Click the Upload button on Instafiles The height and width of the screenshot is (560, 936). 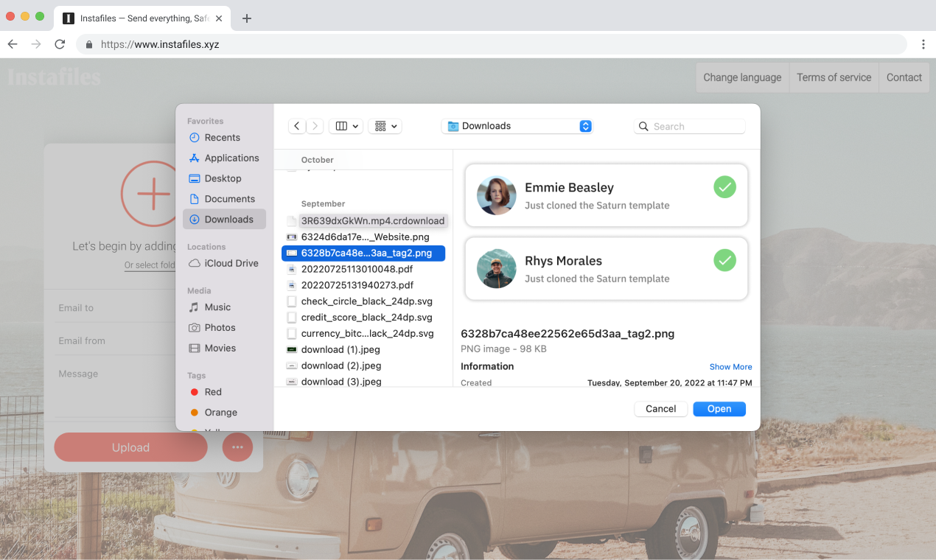click(x=130, y=447)
